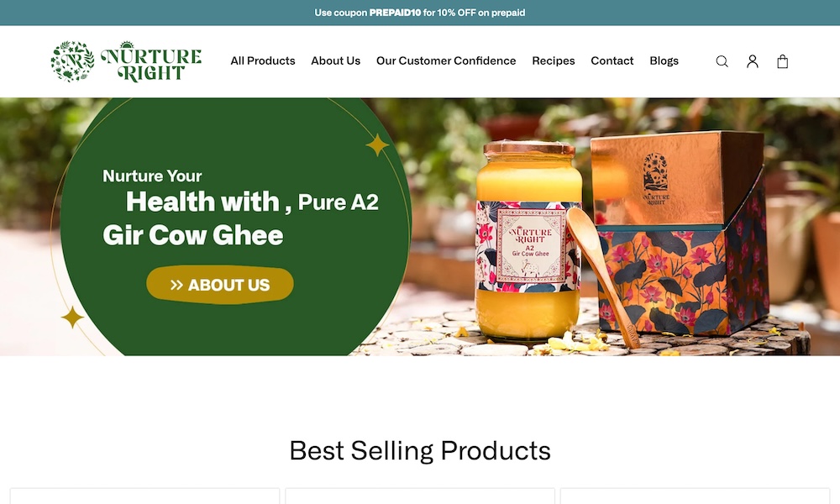Click the Nurture Right wordmark logo
The height and width of the screenshot is (504, 840).
[x=151, y=61]
